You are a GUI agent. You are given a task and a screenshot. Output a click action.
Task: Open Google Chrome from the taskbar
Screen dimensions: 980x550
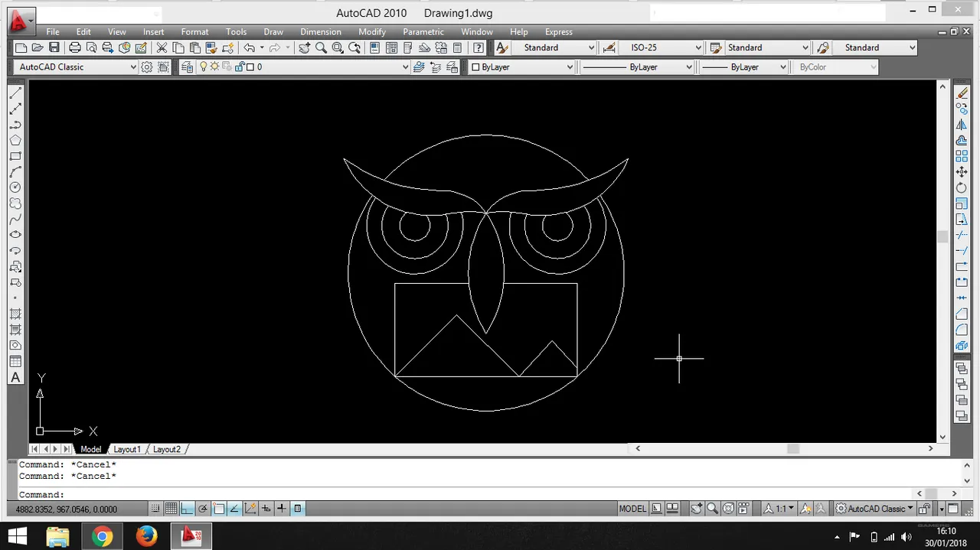pyautogui.click(x=102, y=536)
